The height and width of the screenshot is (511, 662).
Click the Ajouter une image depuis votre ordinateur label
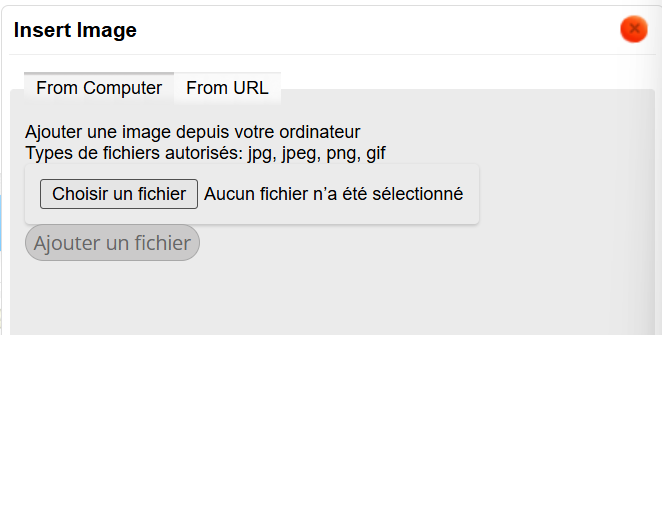point(192,132)
